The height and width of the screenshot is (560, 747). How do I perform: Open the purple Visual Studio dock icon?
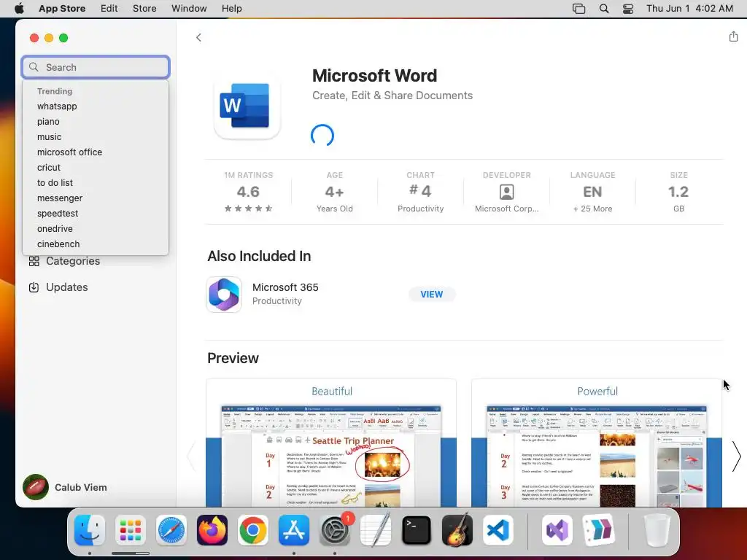click(x=557, y=530)
